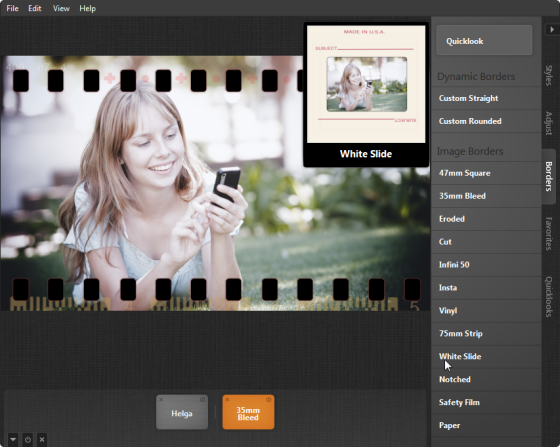Open the View menu

point(61,8)
